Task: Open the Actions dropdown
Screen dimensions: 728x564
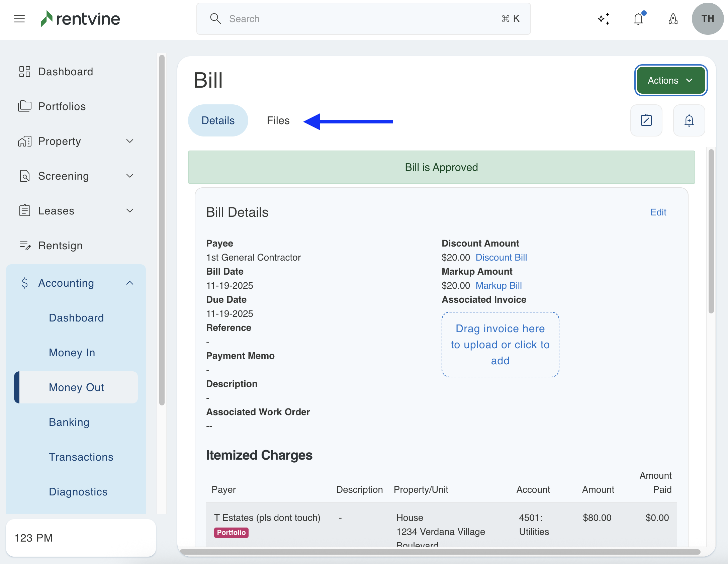Action: (670, 80)
